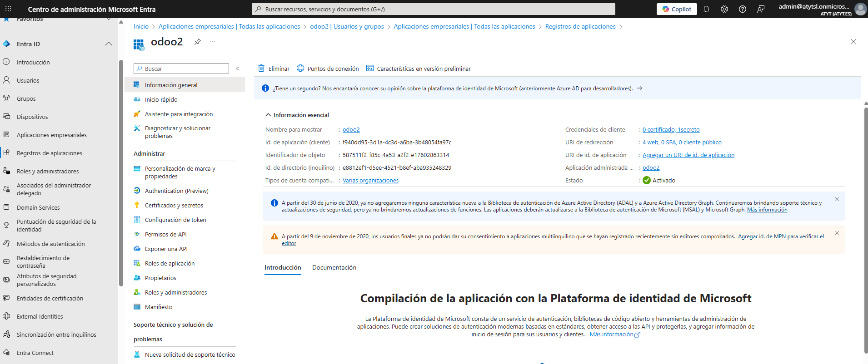The height and width of the screenshot is (364, 868).
Task: Open the settings gear in top bar
Action: pos(724,9)
